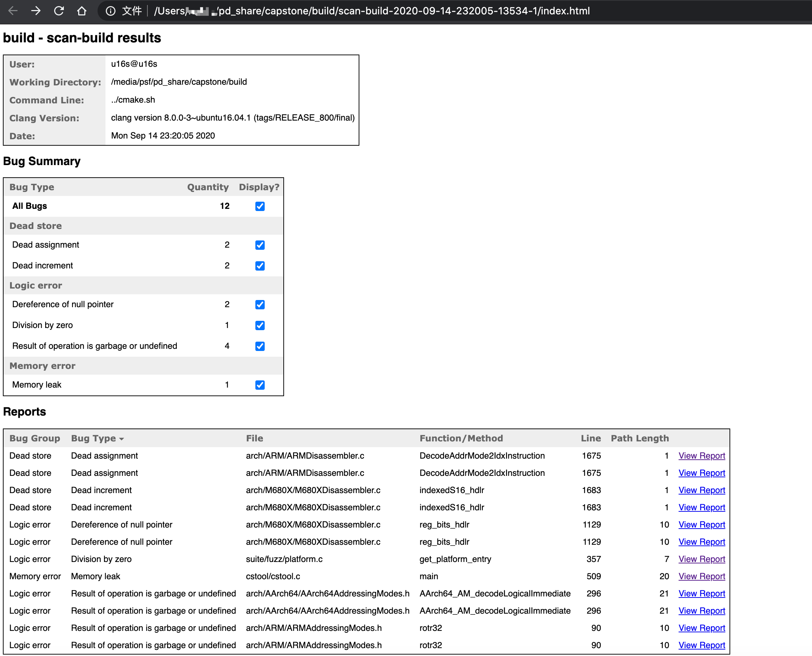Show site info via the circled i icon
This screenshot has width=812, height=656.
110,11
